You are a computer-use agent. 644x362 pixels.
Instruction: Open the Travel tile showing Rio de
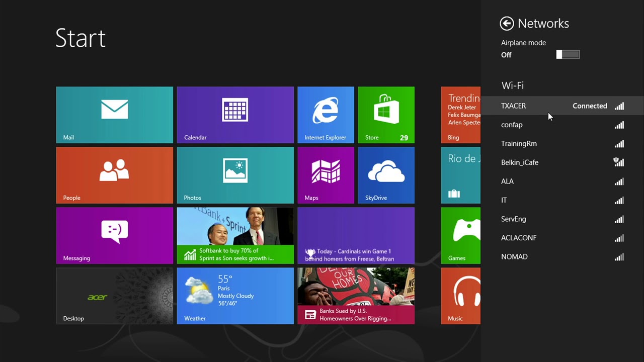tap(460, 175)
